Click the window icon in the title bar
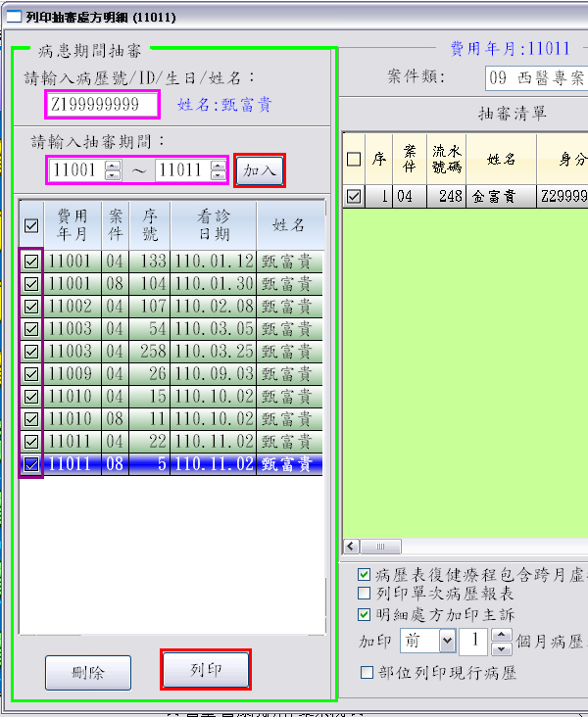Viewport: 588px width, 717px height. click(13, 16)
